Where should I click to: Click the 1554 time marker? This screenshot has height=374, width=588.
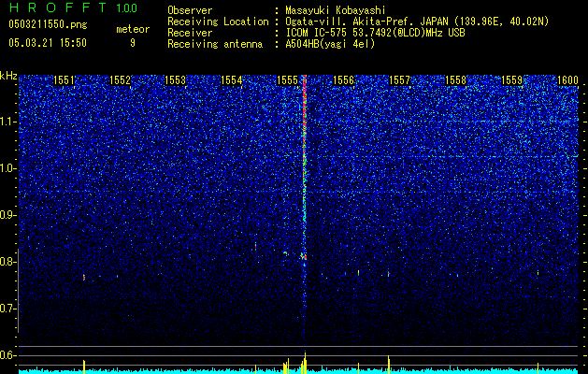click(x=232, y=80)
